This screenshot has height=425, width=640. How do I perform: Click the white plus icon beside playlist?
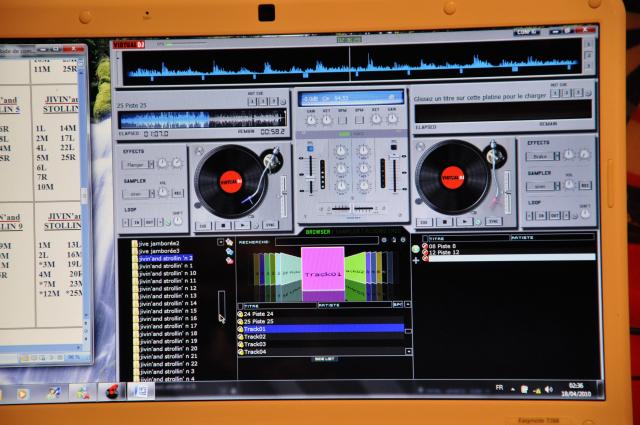(x=416, y=260)
